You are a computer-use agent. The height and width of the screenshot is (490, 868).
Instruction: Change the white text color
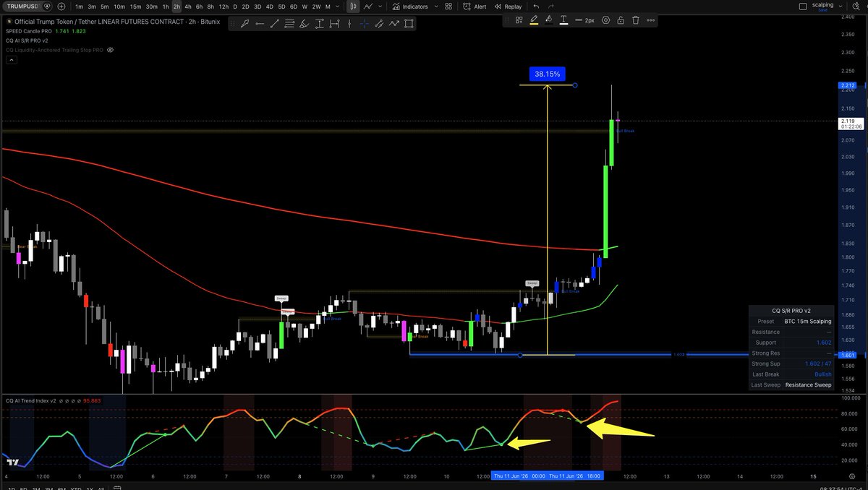click(563, 20)
